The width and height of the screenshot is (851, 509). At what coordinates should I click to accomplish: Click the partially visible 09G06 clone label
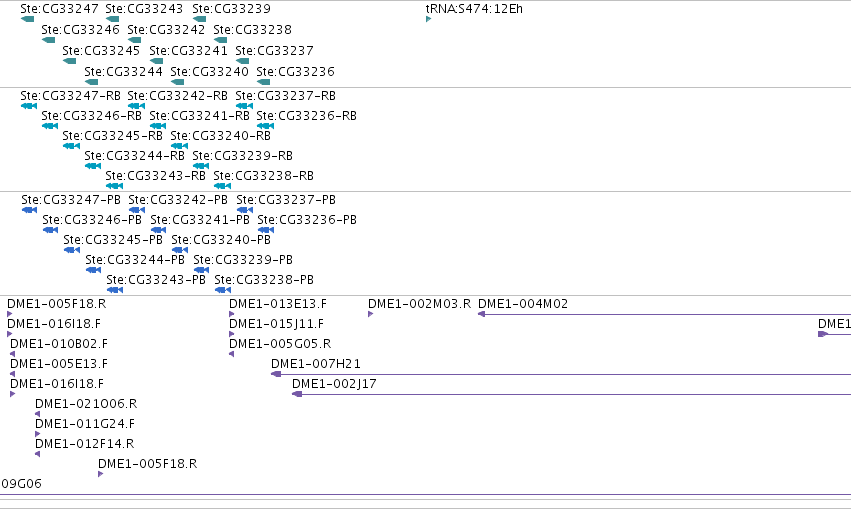(x=21, y=484)
